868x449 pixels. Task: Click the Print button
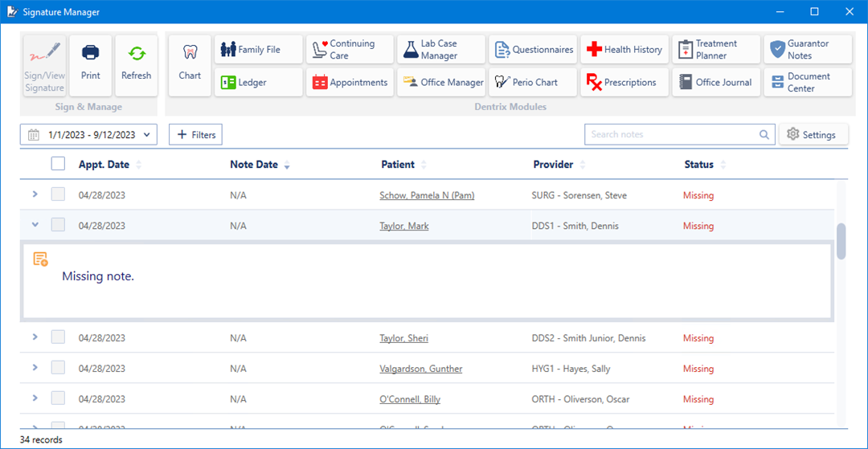[x=91, y=65]
